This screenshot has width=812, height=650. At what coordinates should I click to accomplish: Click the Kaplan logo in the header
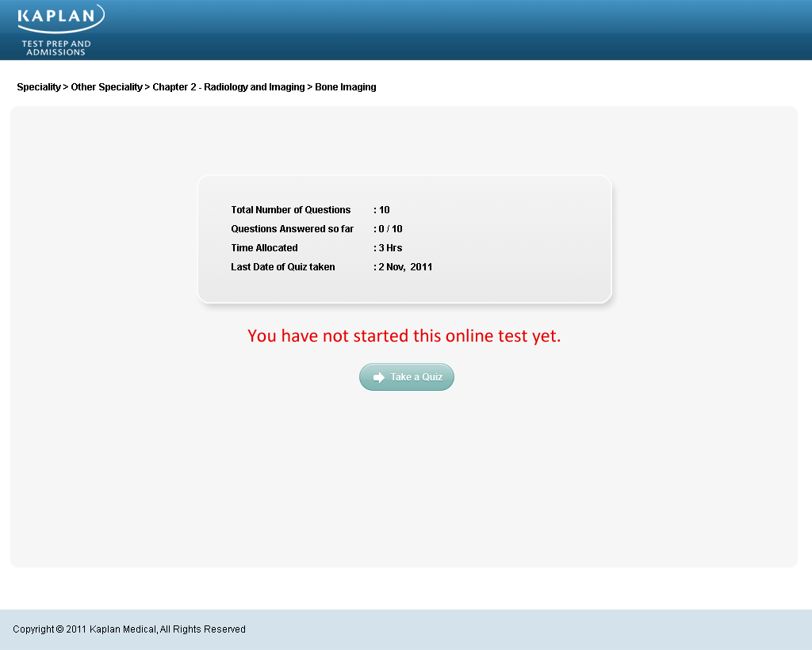59,17
